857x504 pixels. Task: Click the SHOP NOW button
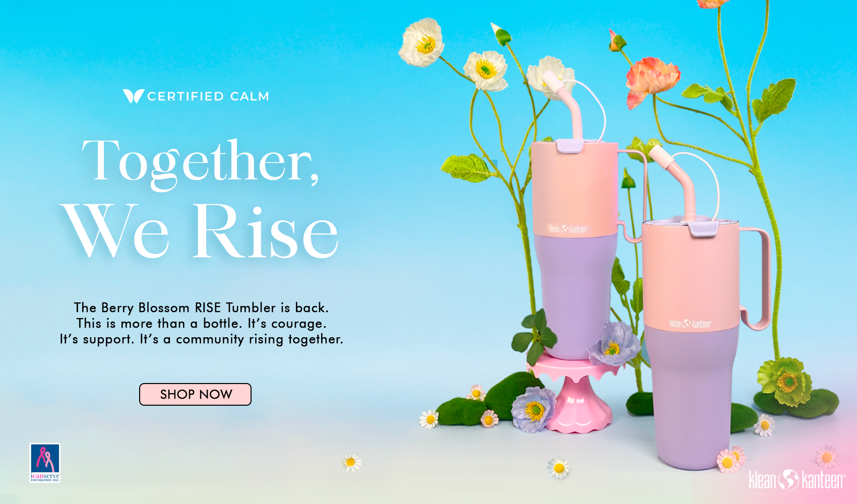pyautogui.click(x=195, y=394)
